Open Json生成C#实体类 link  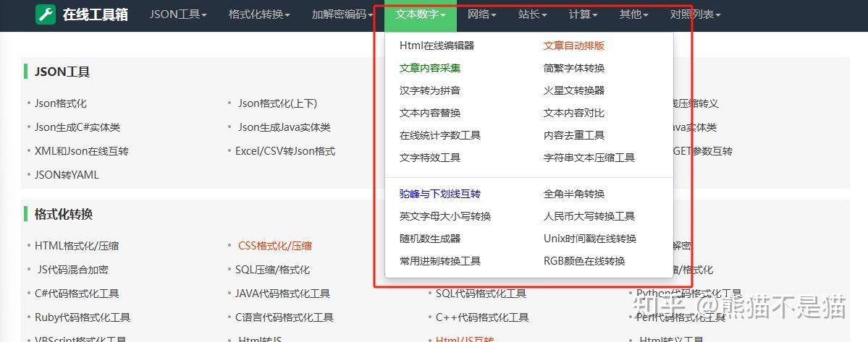[77, 127]
